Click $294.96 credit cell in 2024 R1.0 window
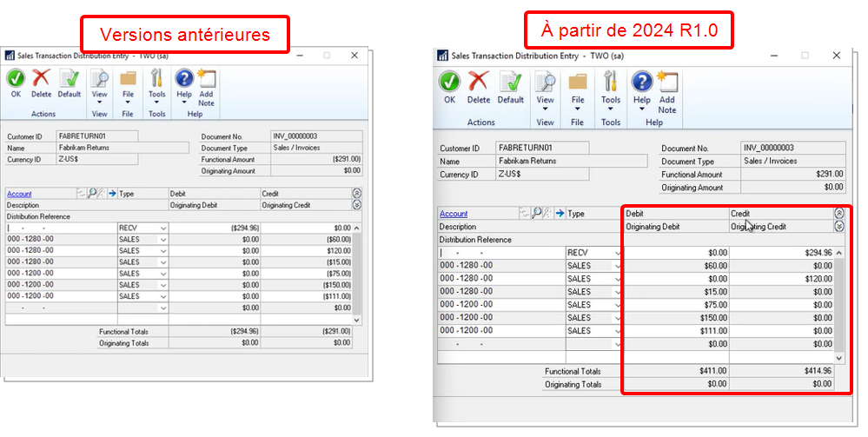Image resolution: width=868 pixels, height=437 pixels. coord(782,253)
